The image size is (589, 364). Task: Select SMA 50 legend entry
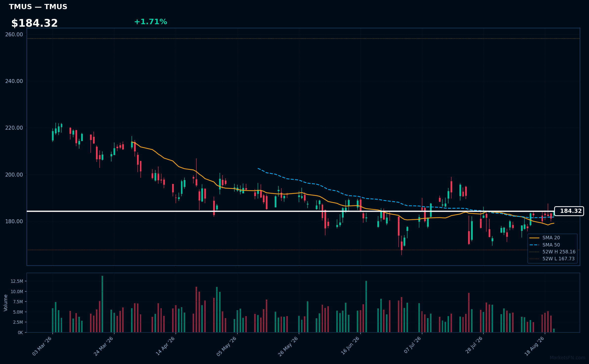point(545,245)
